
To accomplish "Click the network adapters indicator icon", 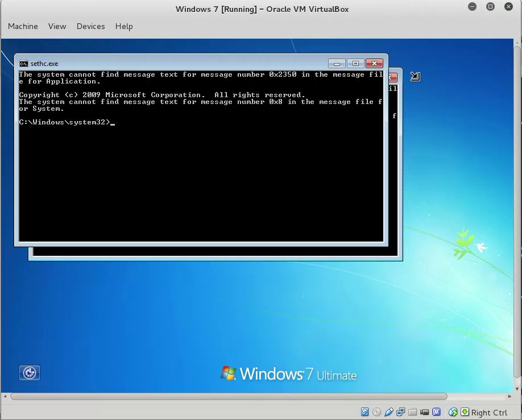I will pos(400,412).
